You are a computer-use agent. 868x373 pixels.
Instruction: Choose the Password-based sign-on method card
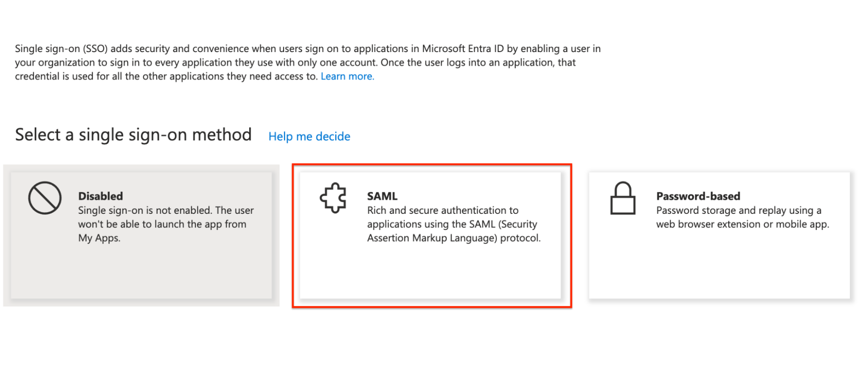[719, 235]
